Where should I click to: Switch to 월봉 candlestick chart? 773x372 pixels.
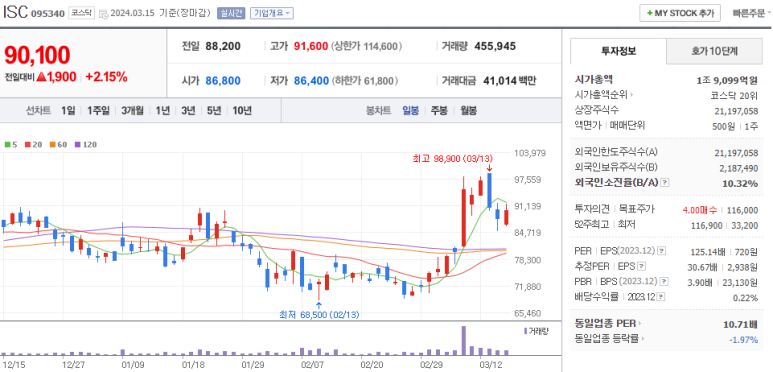468,110
